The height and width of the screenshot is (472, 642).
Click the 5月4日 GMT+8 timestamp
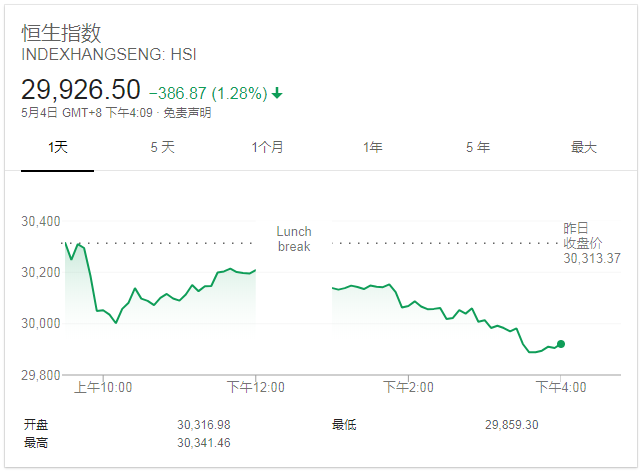pyautogui.click(x=87, y=113)
